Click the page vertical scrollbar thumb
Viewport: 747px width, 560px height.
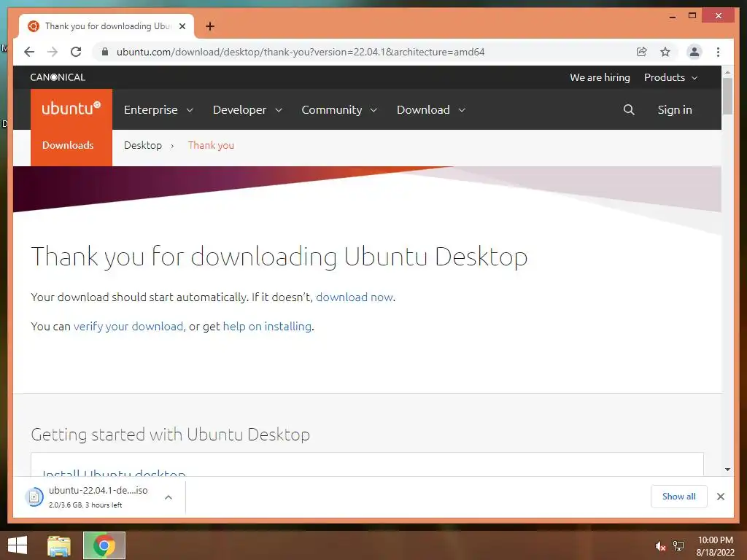(727, 96)
